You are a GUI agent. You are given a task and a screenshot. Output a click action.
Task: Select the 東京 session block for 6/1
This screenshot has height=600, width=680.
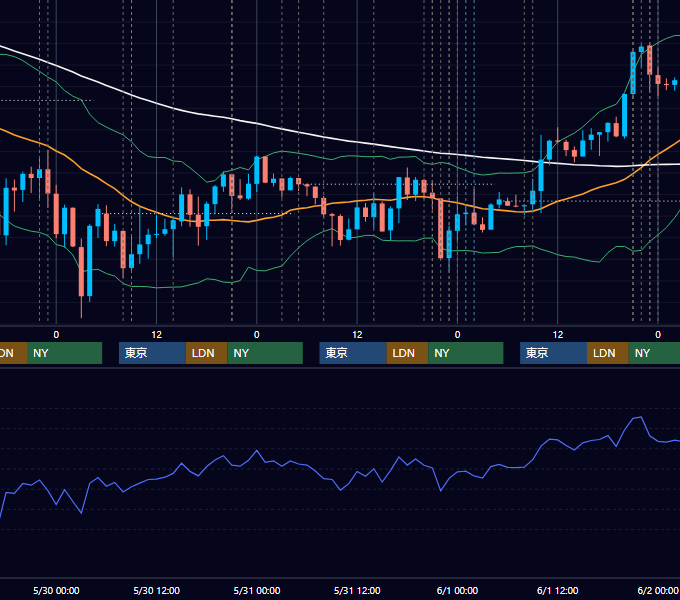pyautogui.click(x=553, y=353)
